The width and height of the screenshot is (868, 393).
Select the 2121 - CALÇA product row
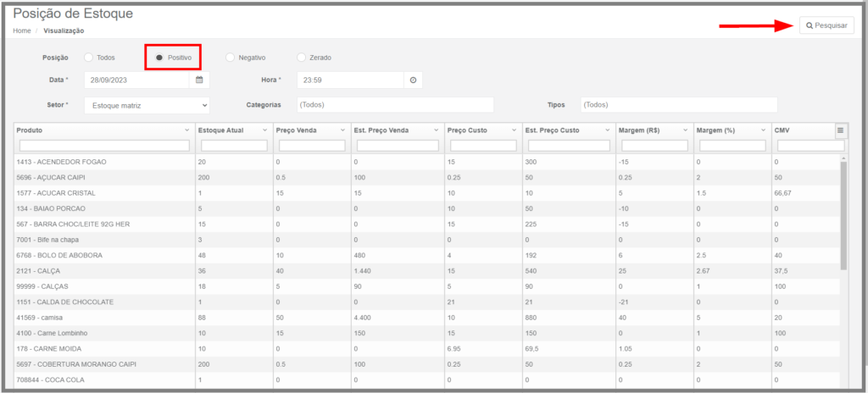tap(426, 271)
